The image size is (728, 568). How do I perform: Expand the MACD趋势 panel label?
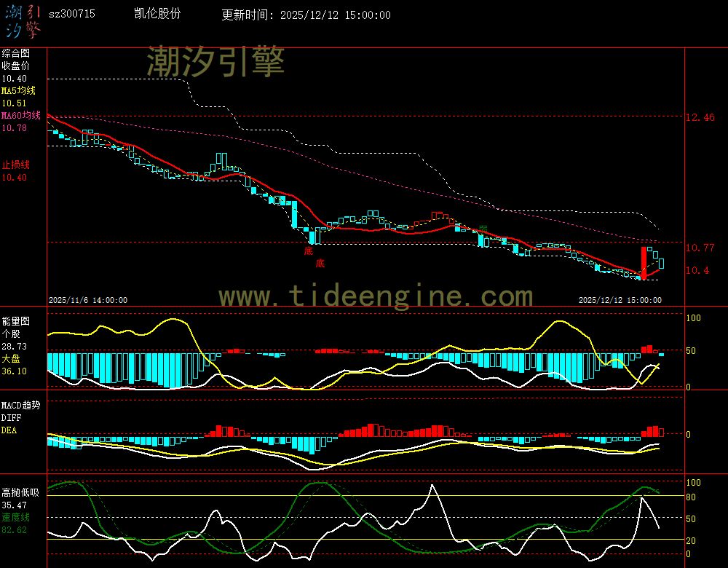(20, 405)
